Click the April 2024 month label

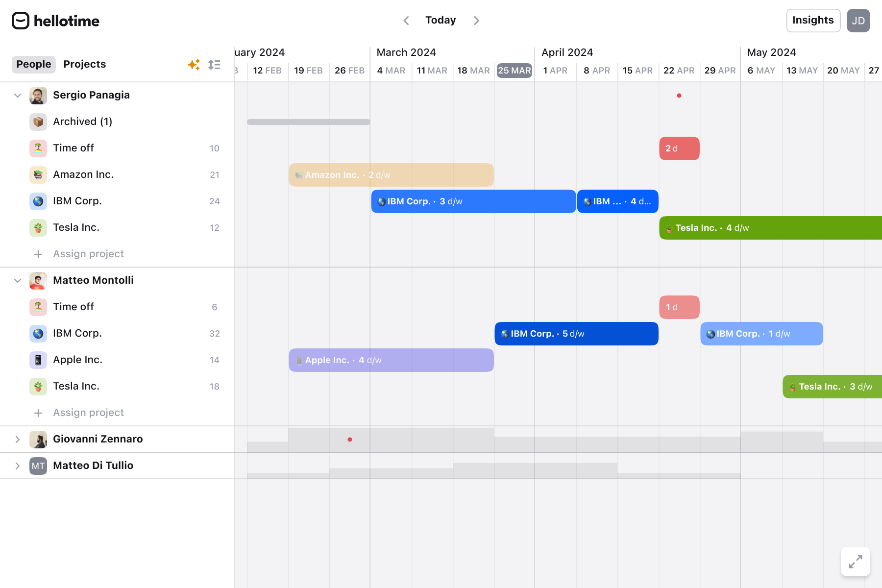[x=567, y=52]
